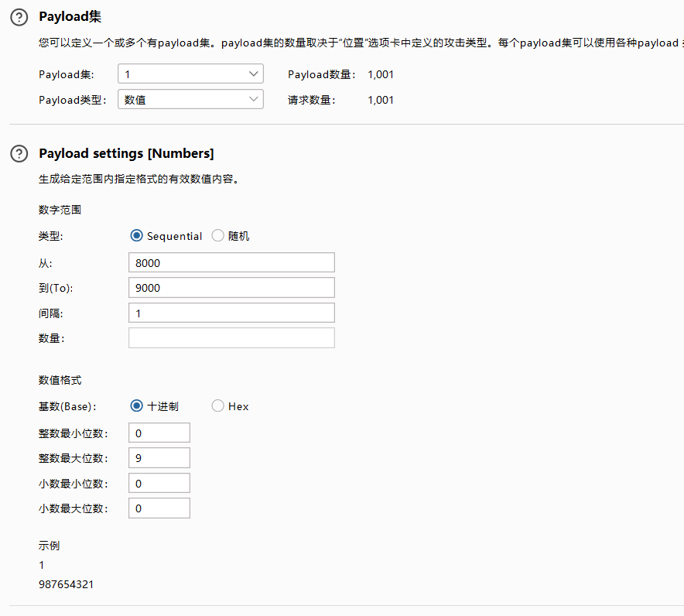Focus the 整数最小位数 input box
The height and width of the screenshot is (616, 684).
(159, 433)
